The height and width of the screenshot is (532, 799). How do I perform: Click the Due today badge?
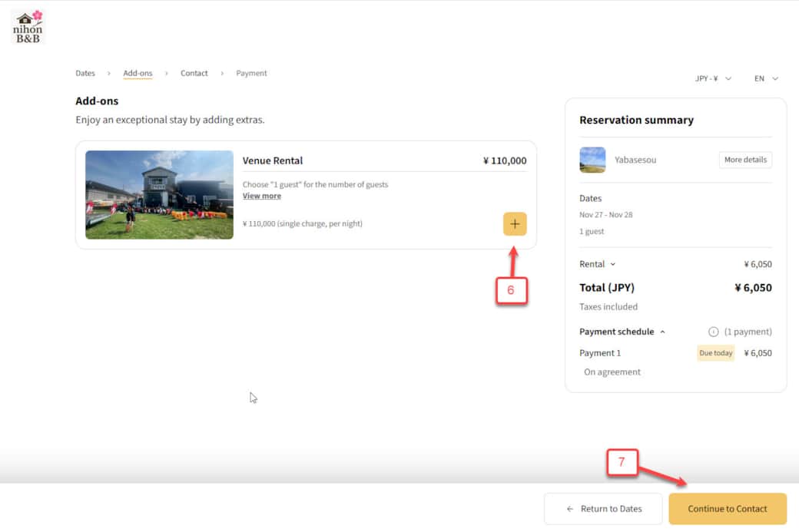pyautogui.click(x=715, y=353)
